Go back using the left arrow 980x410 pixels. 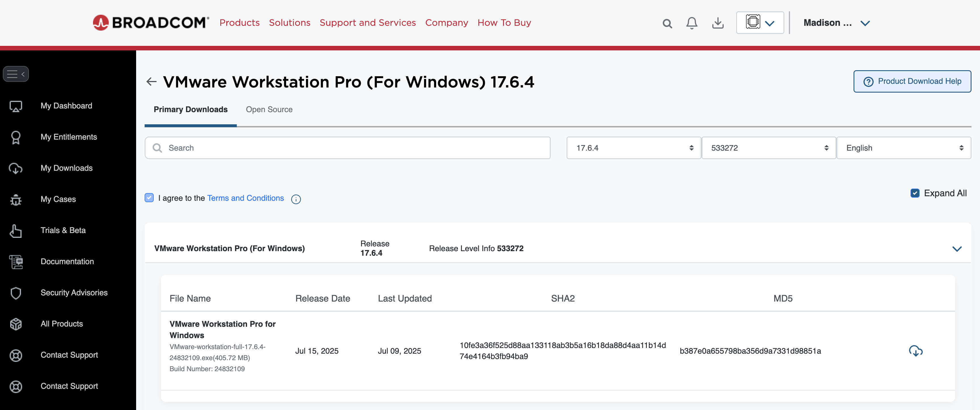pyautogui.click(x=151, y=81)
